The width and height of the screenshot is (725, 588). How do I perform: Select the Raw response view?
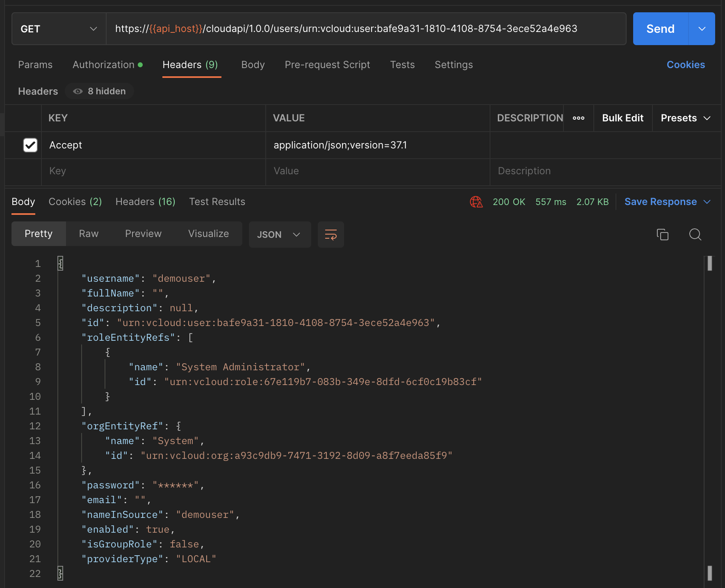point(89,234)
